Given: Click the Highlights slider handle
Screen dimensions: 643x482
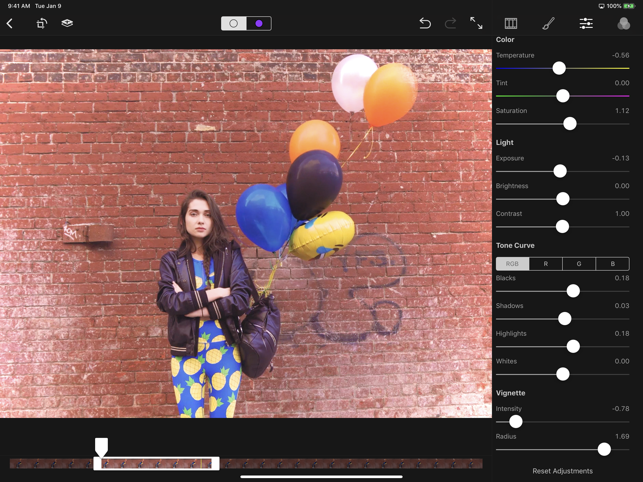Looking at the screenshot, I should (573, 346).
